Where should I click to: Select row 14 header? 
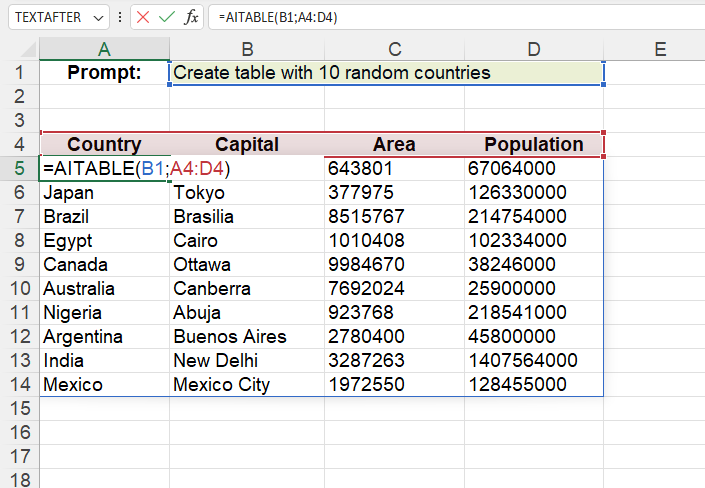[19, 384]
